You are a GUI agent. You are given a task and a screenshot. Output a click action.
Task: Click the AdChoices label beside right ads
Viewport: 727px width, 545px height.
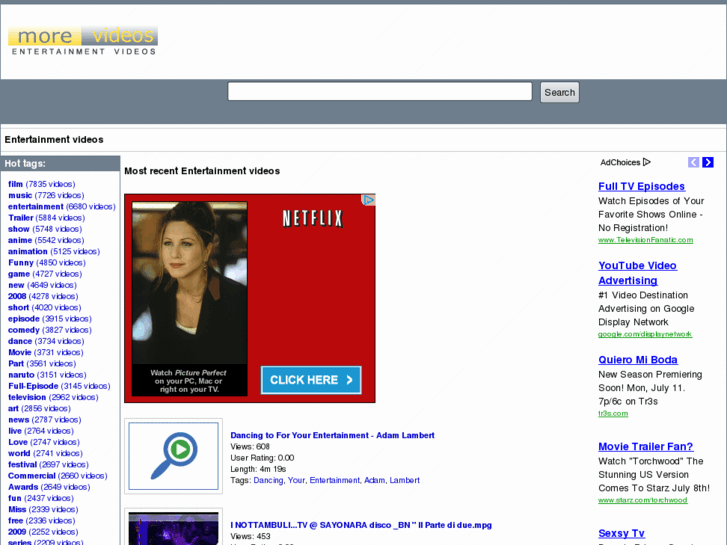pyautogui.click(x=625, y=162)
